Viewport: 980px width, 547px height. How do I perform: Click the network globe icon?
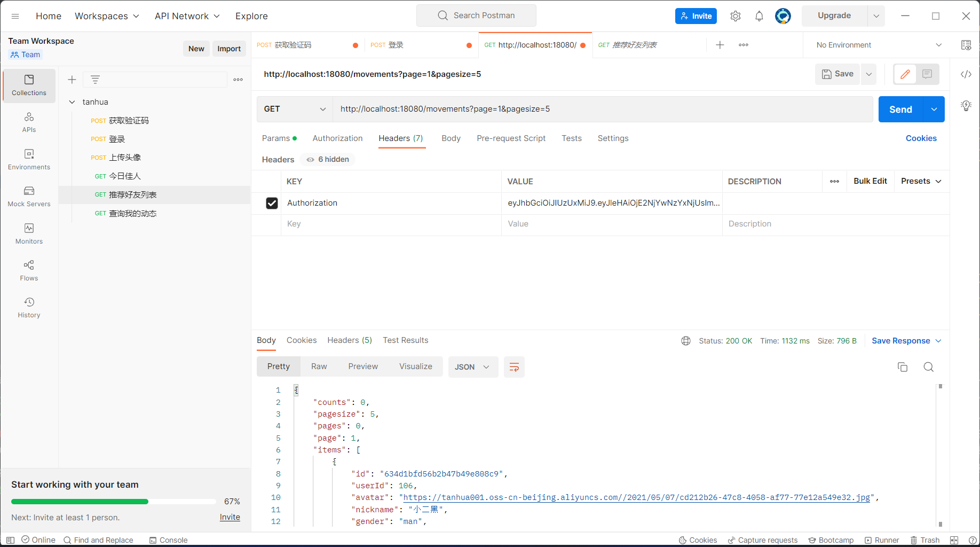click(x=686, y=341)
